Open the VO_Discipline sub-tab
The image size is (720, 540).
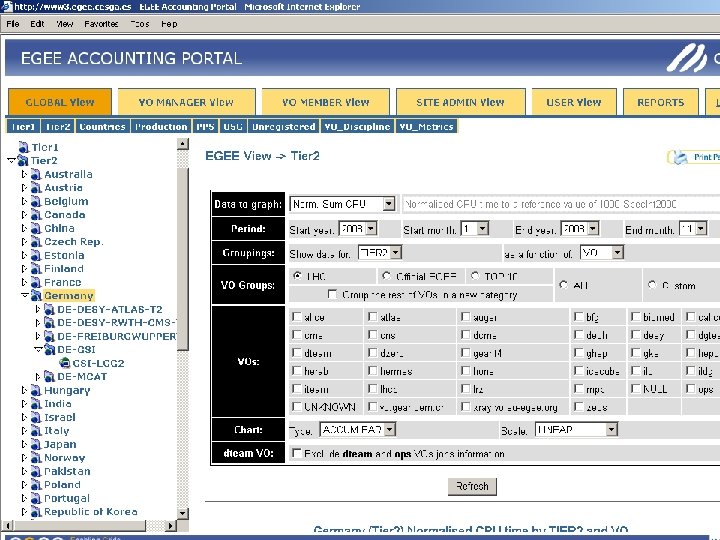click(x=357, y=126)
